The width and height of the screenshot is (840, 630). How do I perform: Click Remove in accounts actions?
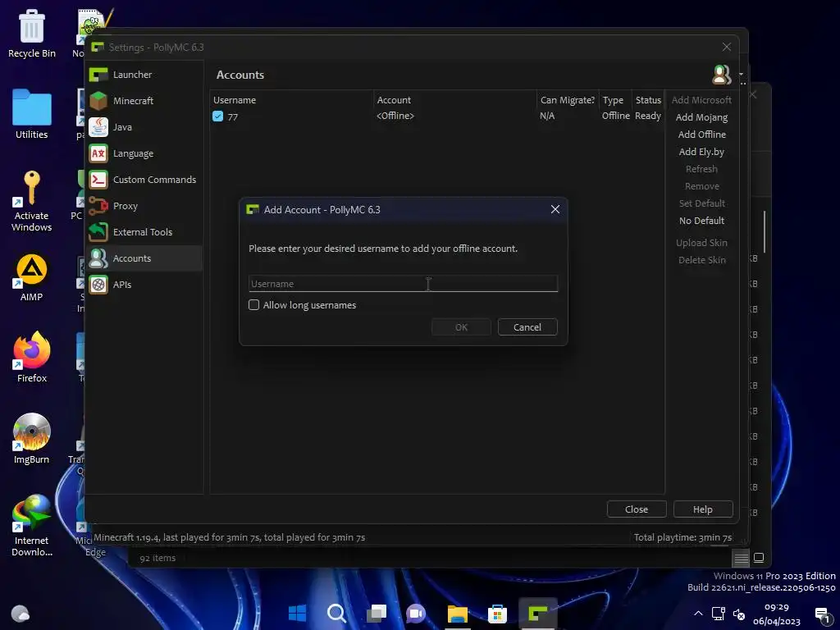pyautogui.click(x=701, y=186)
